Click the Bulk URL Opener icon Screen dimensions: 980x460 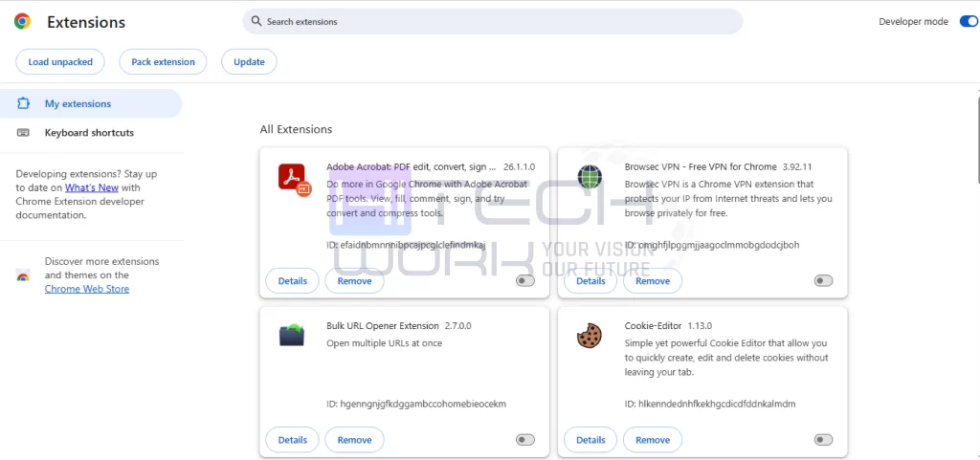pos(291,336)
